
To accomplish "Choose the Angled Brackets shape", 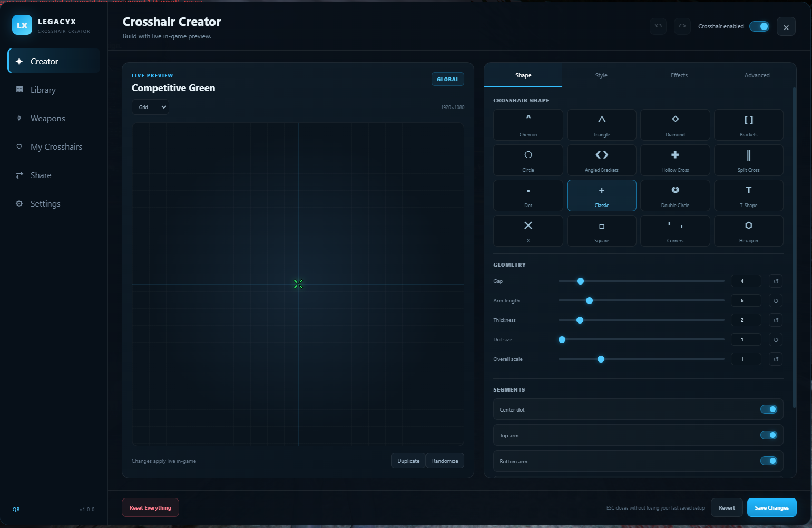I will click(x=602, y=160).
